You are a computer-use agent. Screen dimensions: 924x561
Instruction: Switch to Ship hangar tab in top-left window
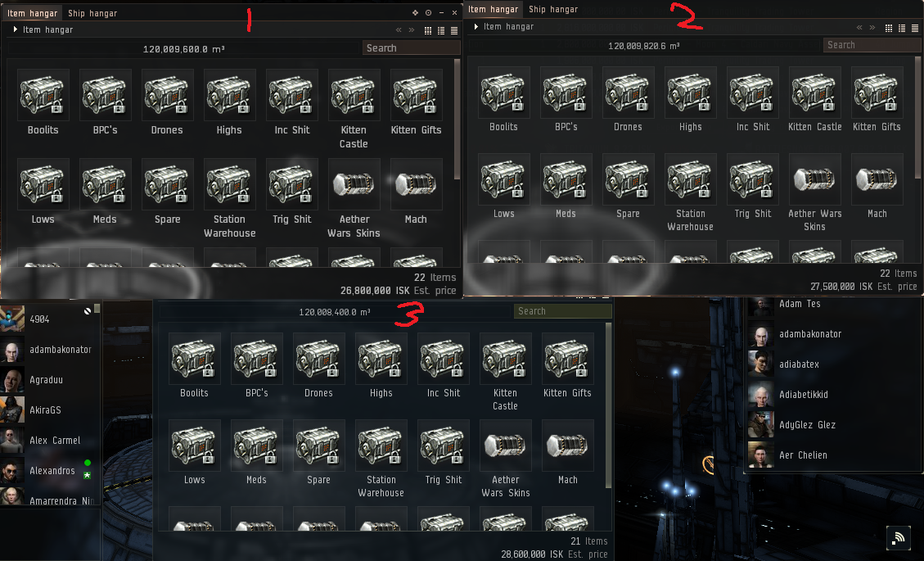tap(92, 13)
